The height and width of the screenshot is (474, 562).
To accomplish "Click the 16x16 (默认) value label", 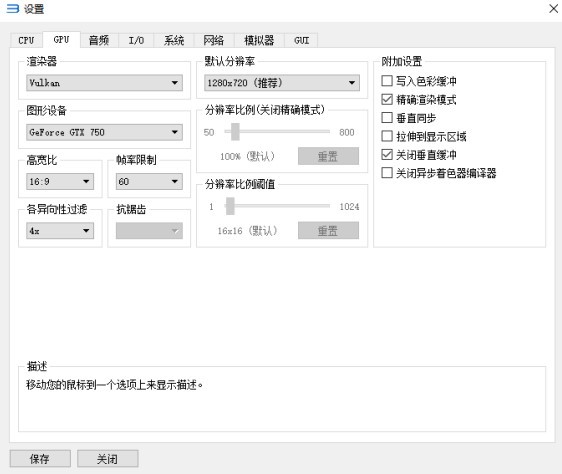I will point(248,231).
